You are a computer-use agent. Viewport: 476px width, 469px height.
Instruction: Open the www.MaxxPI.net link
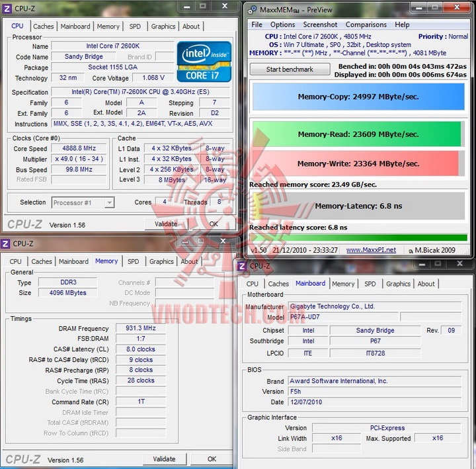371,250
